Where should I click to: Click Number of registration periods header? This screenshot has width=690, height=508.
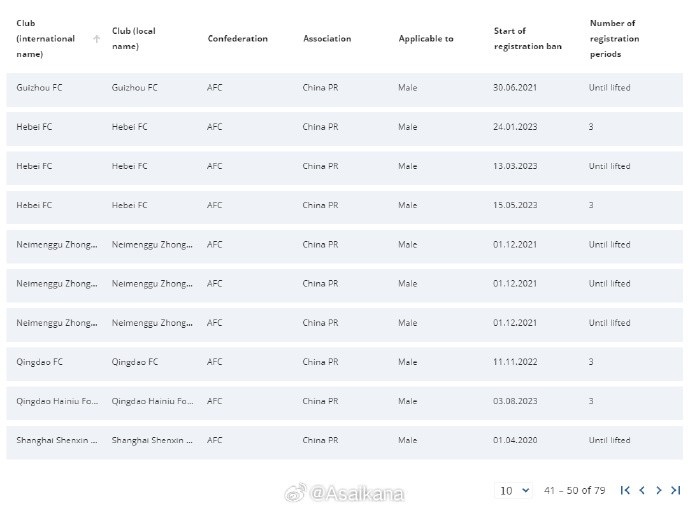pos(614,38)
